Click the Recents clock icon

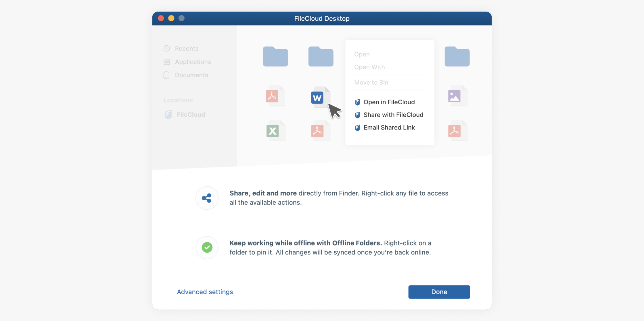(167, 48)
